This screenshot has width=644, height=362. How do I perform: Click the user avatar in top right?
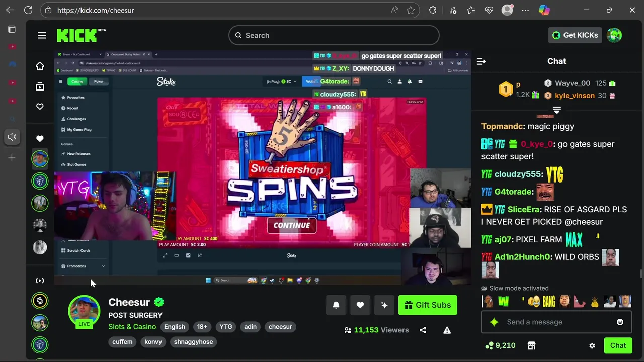click(614, 35)
